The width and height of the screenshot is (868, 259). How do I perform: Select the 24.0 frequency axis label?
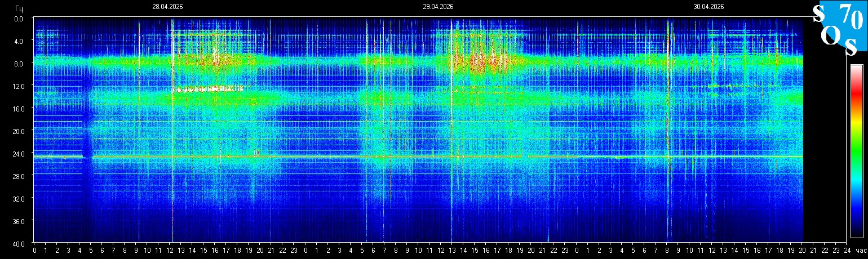tap(18, 154)
